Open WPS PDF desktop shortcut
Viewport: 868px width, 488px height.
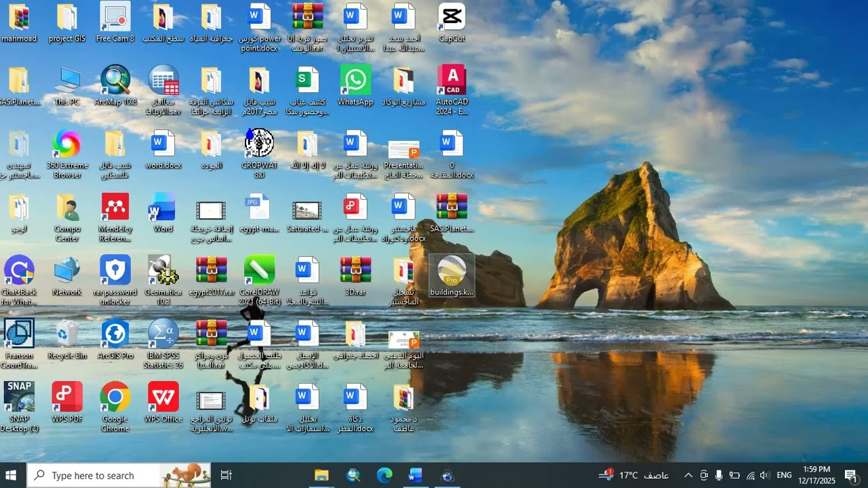[67, 402]
